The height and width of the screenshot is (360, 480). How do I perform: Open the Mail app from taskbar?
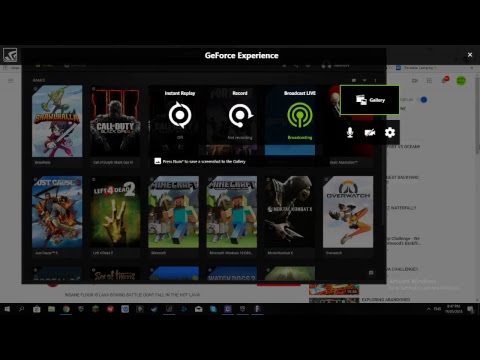[x=198, y=309]
